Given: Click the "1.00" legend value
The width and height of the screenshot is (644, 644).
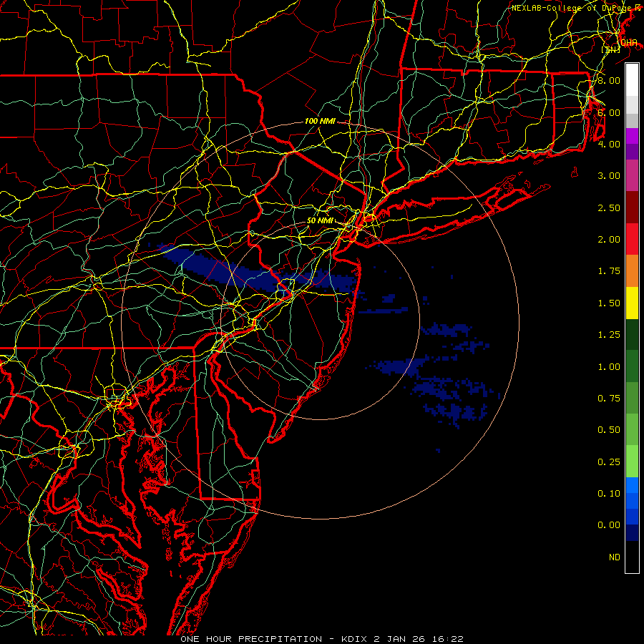Looking at the screenshot, I should (609, 367).
